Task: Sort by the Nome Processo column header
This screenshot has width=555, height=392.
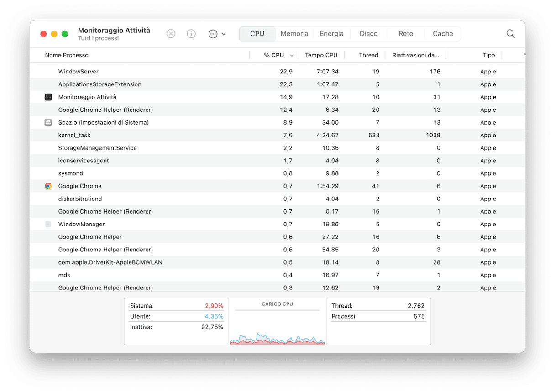Action: pyautogui.click(x=67, y=55)
